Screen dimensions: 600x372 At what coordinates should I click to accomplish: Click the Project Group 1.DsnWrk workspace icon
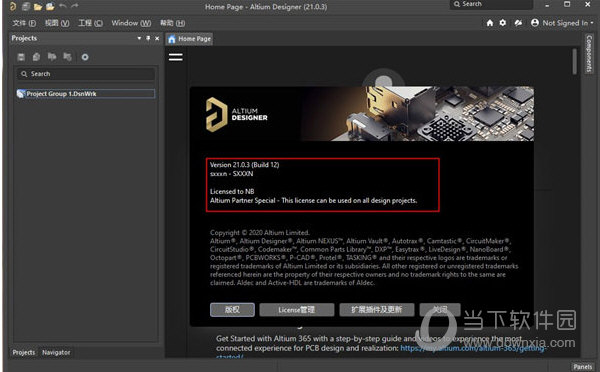(21, 94)
